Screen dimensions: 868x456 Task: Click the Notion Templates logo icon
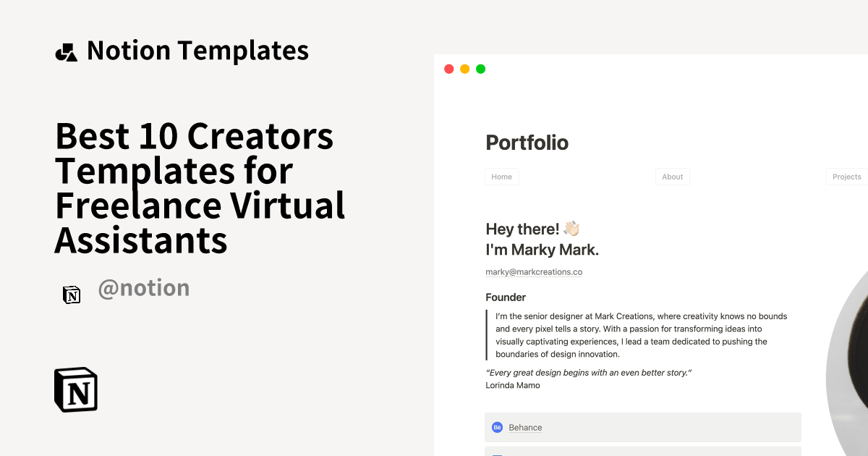click(x=66, y=50)
